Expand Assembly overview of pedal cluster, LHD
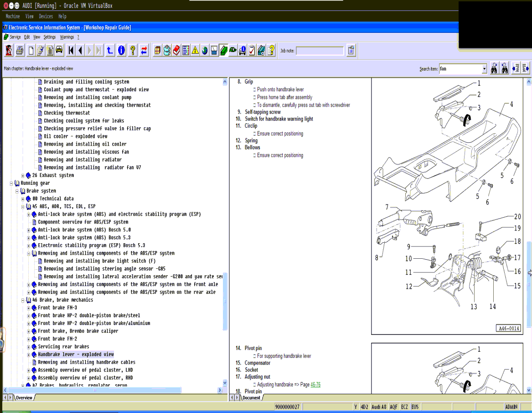 (29, 371)
